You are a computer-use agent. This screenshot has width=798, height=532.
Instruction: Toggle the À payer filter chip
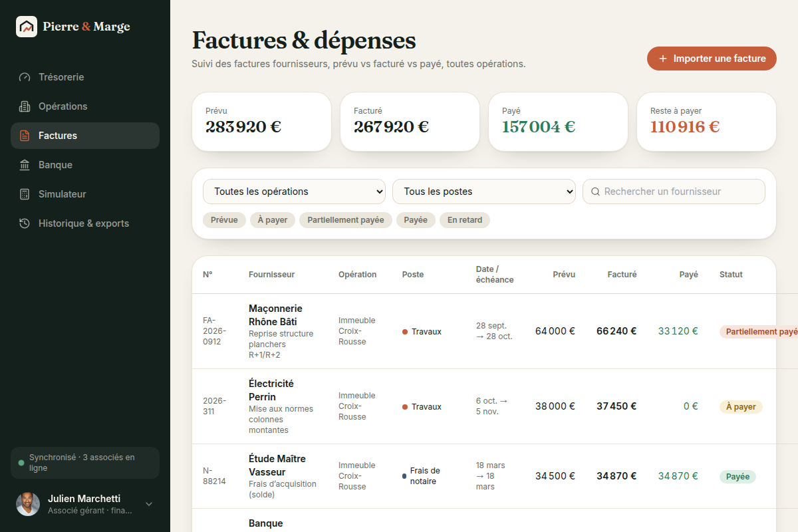point(273,220)
